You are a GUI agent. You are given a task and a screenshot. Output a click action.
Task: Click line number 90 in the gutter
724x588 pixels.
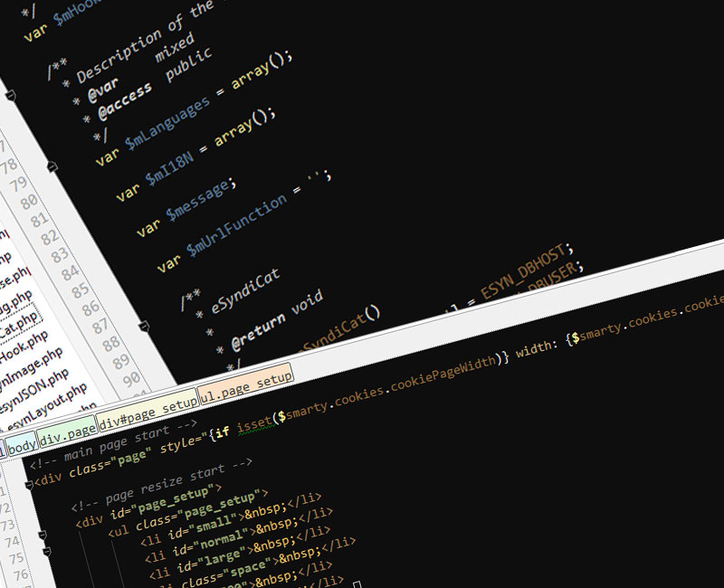pos(131,379)
